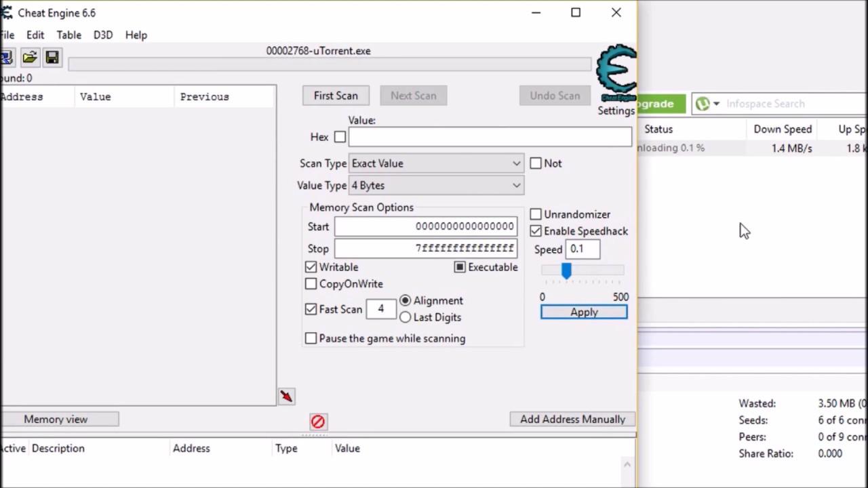Select the Last Digits radio button
The width and height of the screenshot is (868, 488).
(x=405, y=317)
